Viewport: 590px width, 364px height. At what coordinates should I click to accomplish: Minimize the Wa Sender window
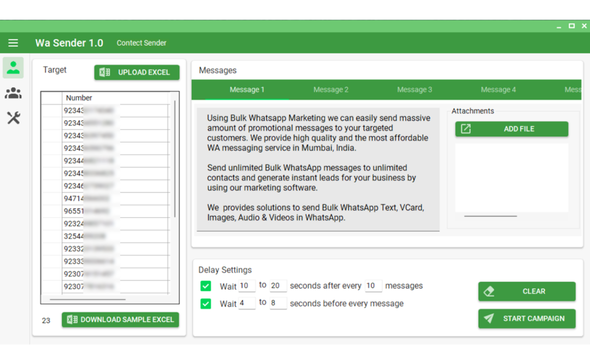point(559,26)
